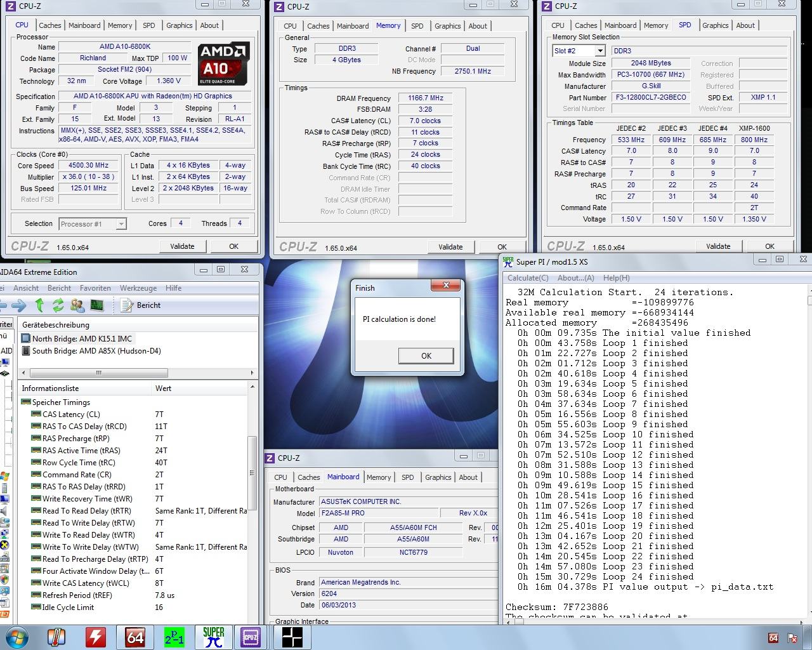This screenshot has height=650, width=812.
Task: Open the AIDA64 green monitor diagnostics icon
Action: 96,305
